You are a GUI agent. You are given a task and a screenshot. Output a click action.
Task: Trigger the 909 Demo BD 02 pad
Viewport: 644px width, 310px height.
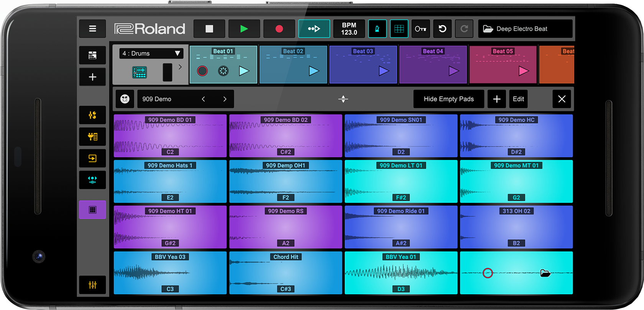pos(286,136)
